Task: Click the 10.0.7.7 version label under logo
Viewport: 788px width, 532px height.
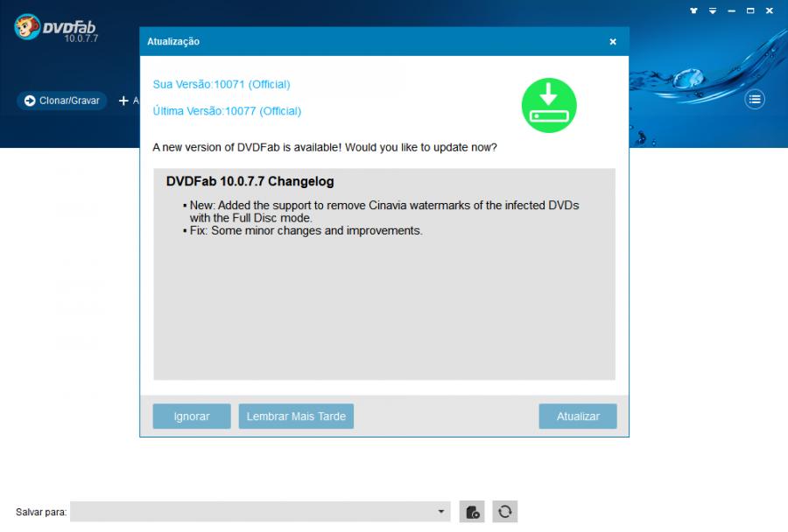Action: [x=81, y=38]
